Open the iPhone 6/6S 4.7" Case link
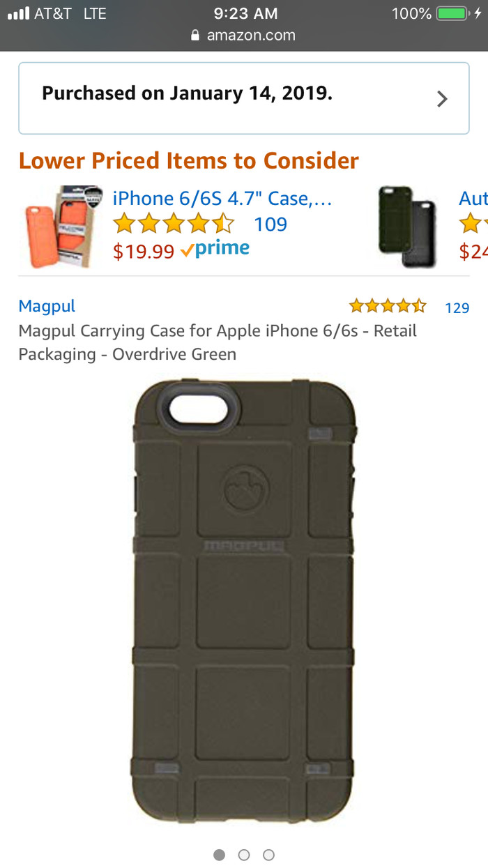488x868 pixels. tap(222, 199)
